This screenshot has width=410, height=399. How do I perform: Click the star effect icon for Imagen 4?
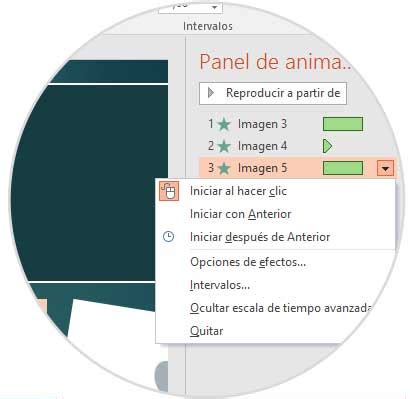tap(224, 146)
